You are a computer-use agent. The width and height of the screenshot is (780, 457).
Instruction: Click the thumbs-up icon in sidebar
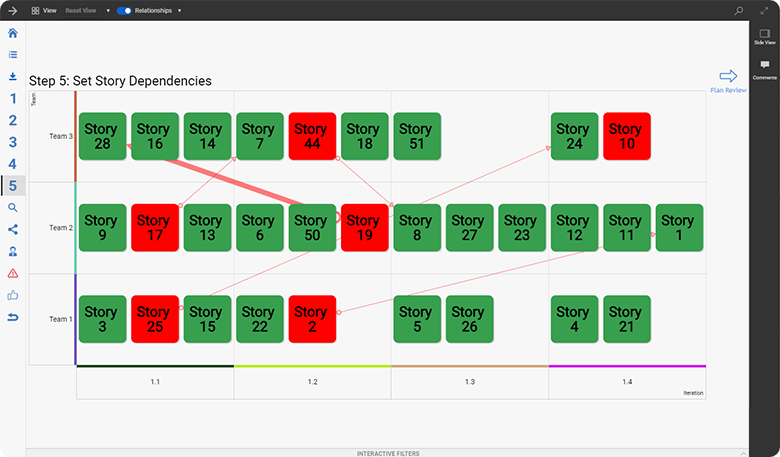[13, 295]
